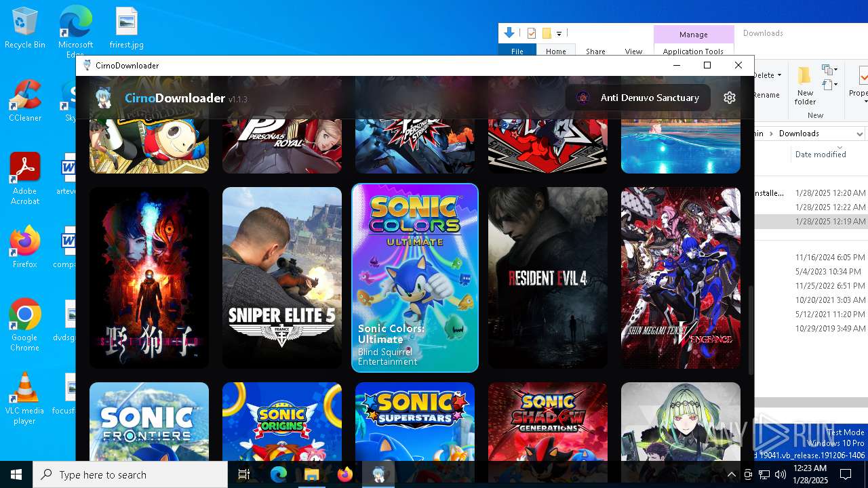Open the Anti Denuvo Sanctuary link

(x=638, y=98)
